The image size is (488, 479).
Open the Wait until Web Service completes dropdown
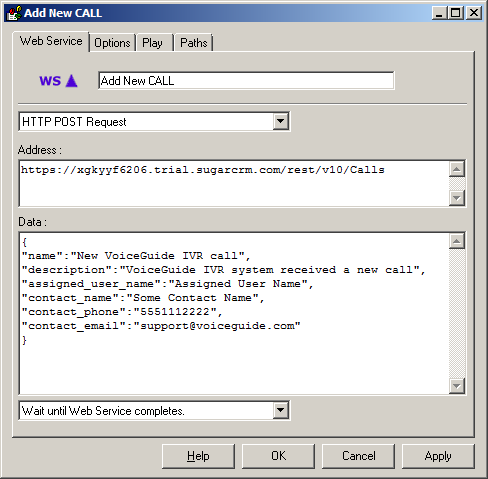click(281, 410)
